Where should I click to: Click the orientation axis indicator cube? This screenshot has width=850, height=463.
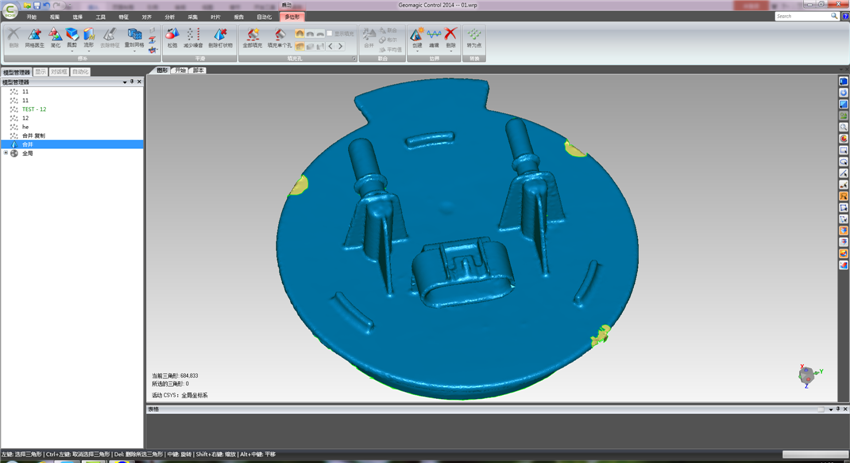[807, 375]
